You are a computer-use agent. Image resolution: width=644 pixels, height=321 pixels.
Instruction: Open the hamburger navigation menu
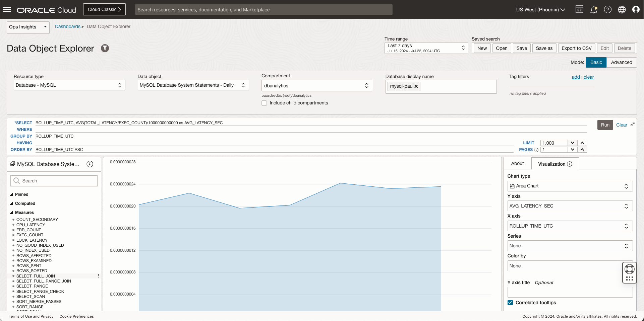tap(7, 9)
